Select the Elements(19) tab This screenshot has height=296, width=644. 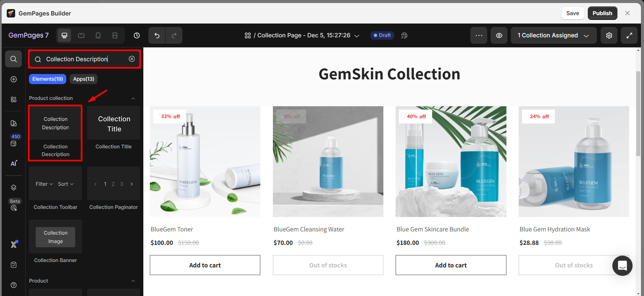pyautogui.click(x=47, y=79)
